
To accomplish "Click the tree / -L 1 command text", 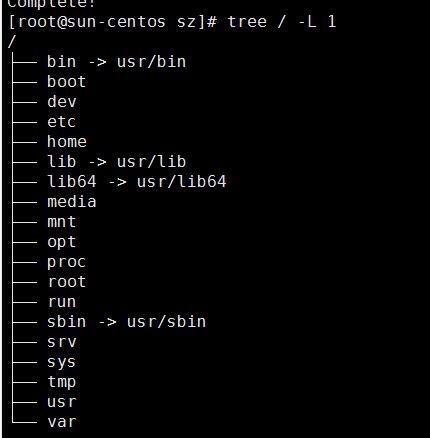I will tap(282, 22).
